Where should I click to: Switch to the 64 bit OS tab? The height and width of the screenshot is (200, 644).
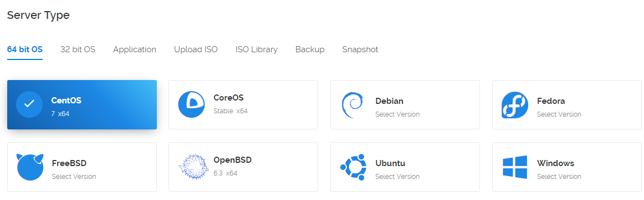tap(24, 49)
